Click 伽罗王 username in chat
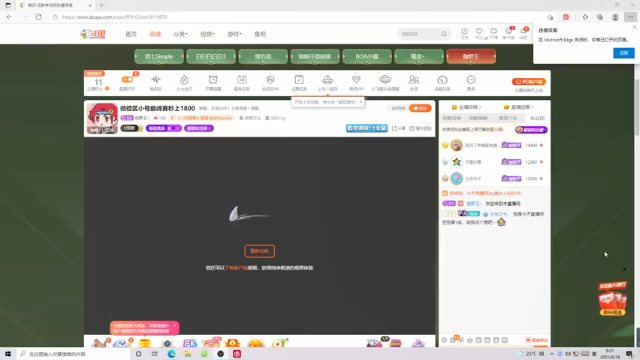 473,203
